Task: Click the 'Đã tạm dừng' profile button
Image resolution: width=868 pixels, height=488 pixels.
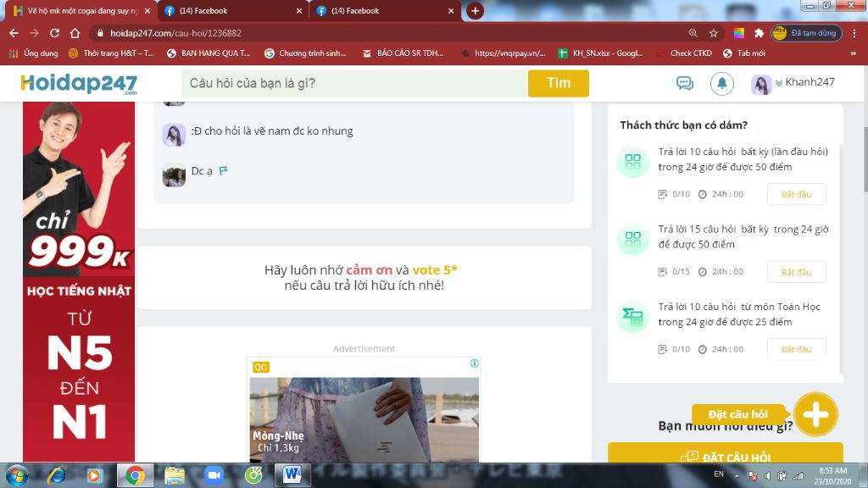Action: tap(807, 33)
